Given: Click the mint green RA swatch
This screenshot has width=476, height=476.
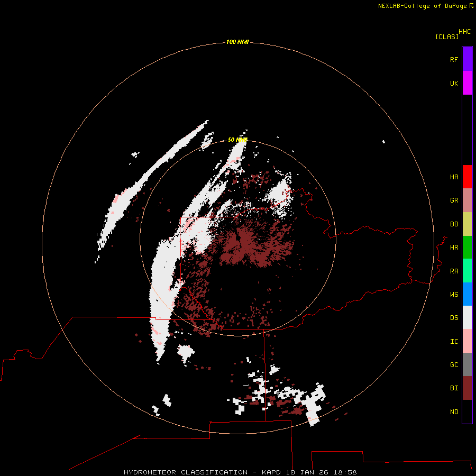Looking at the screenshot, I should tap(467, 271).
